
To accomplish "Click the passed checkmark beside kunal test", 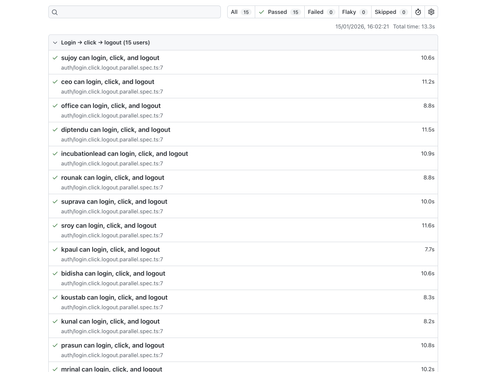I will click(x=55, y=322).
